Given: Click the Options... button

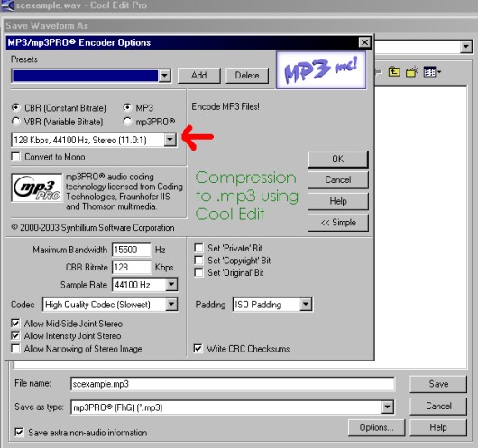Looking at the screenshot, I should (x=376, y=427).
